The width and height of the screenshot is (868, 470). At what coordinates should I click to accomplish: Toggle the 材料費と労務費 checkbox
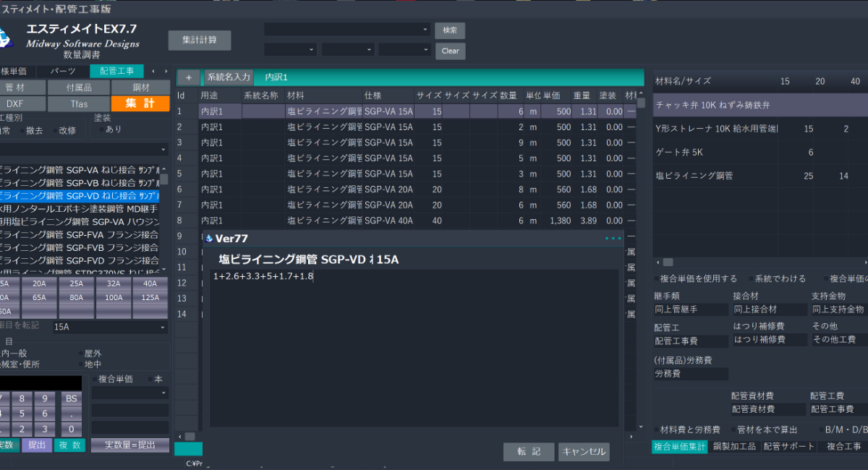pos(657,430)
